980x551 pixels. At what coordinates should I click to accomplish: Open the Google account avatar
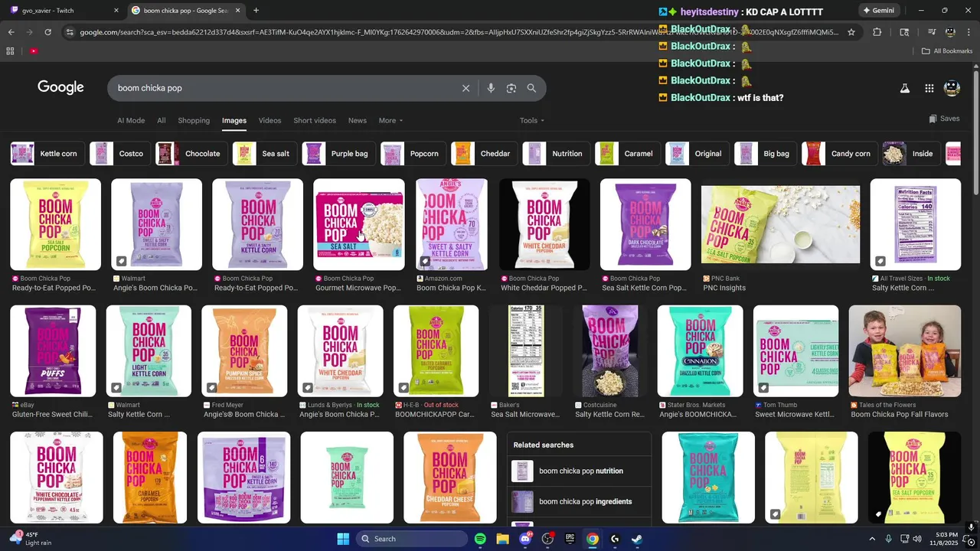pyautogui.click(x=952, y=88)
